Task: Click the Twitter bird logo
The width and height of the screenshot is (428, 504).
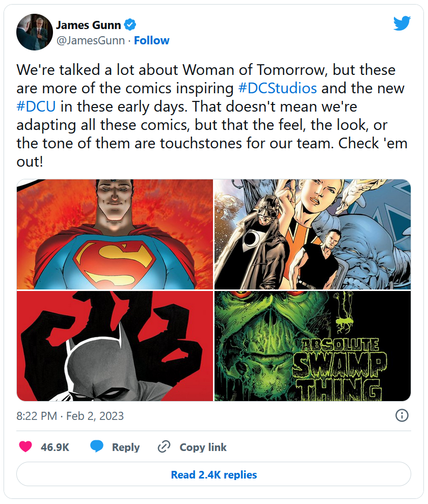Action: 402,23
